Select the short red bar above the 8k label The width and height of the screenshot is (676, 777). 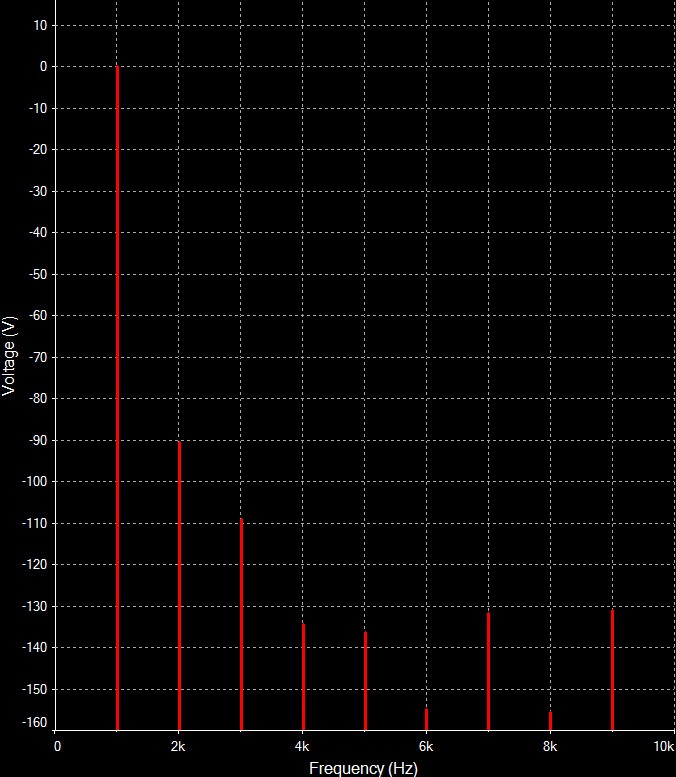pos(550,721)
